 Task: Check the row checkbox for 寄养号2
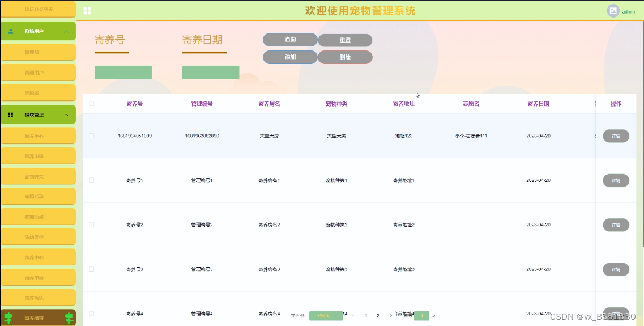click(92, 225)
